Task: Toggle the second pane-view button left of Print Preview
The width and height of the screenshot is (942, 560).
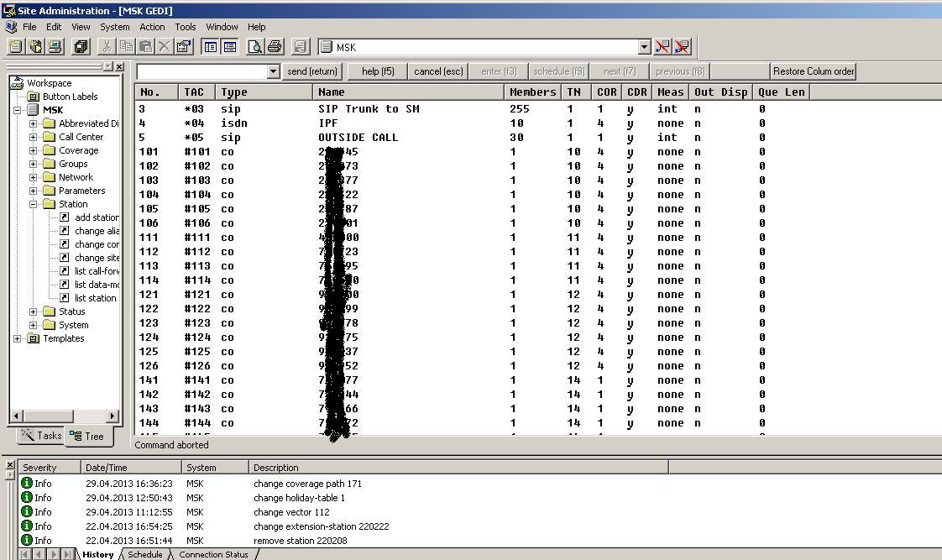Action: (229, 47)
